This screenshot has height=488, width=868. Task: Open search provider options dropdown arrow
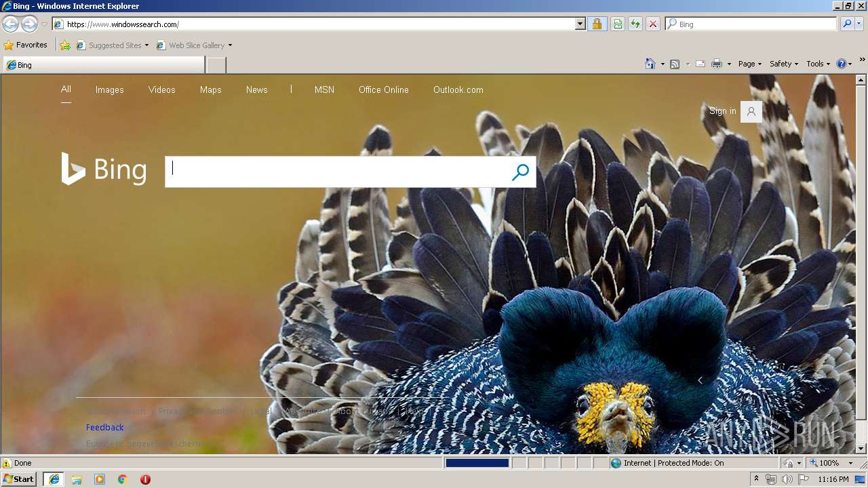(x=859, y=24)
